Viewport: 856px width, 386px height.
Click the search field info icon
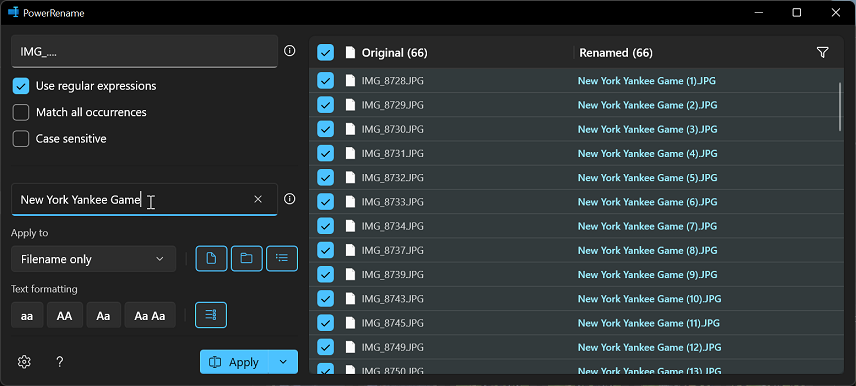pos(290,51)
